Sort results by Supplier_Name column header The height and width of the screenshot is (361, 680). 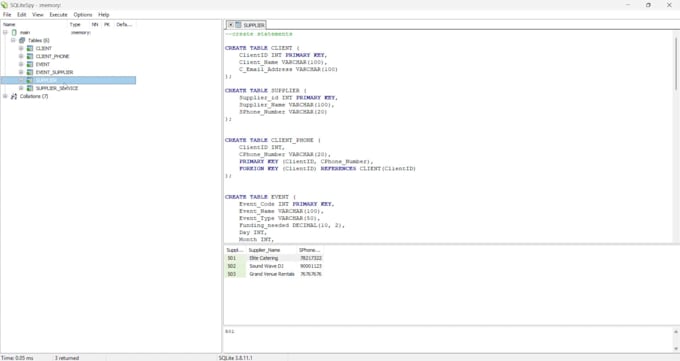[272, 250]
